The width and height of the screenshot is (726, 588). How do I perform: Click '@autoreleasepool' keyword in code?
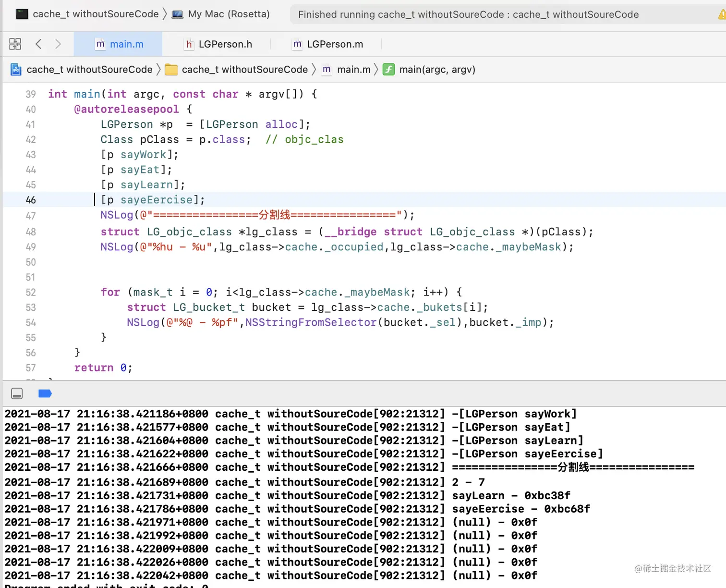pyautogui.click(x=126, y=110)
